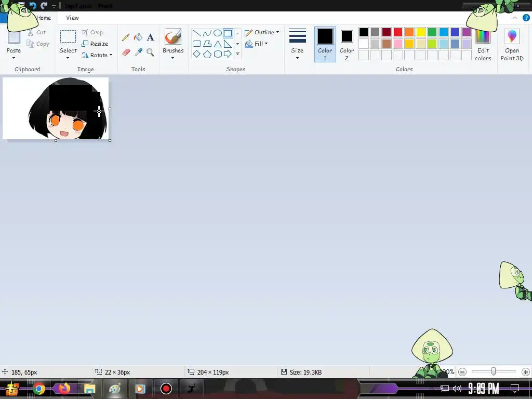Choose the Polygon shape
532x399 pixels.
tap(207, 44)
